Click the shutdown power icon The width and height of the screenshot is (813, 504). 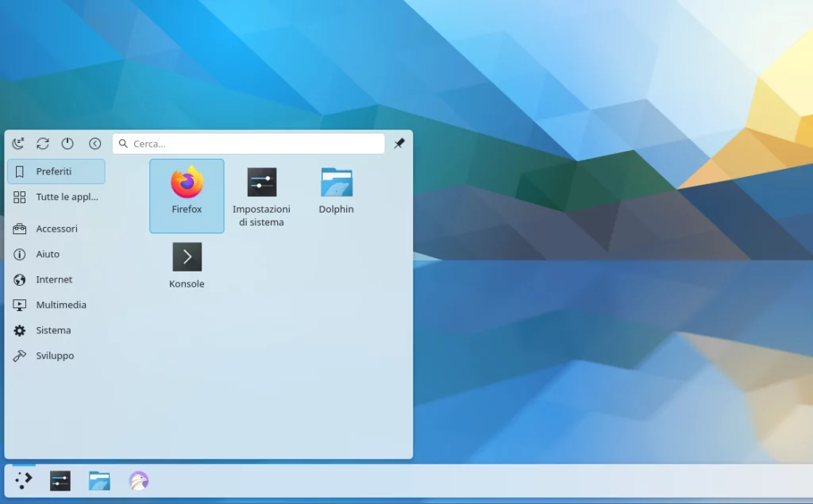click(x=67, y=144)
